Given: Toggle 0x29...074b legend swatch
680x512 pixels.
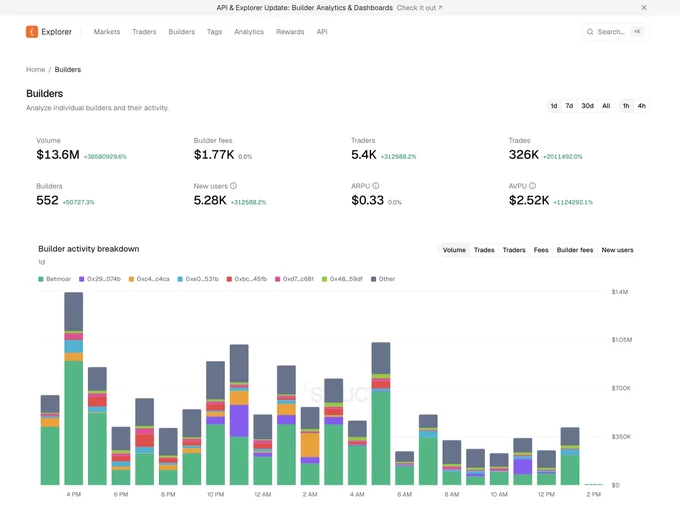Looking at the screenshot, I should pos(82,279).
